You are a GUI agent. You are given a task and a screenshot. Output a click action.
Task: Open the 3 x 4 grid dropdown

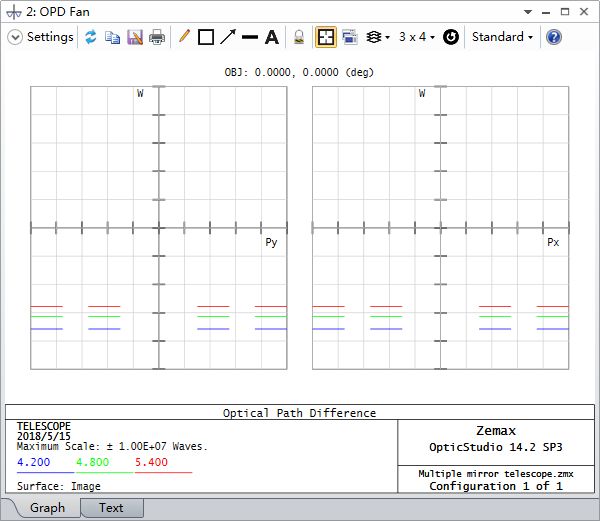tap(417, 37)
